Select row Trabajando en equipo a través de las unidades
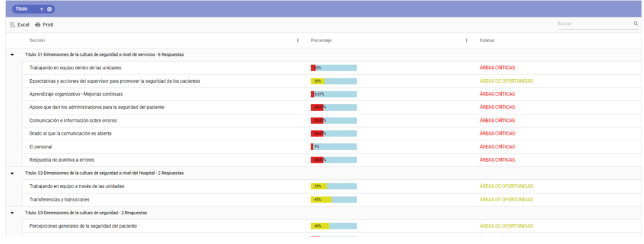 coord(332,186)
